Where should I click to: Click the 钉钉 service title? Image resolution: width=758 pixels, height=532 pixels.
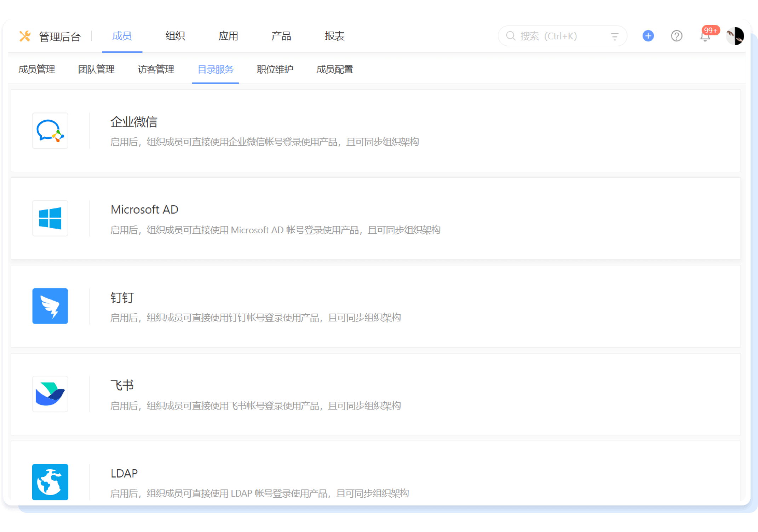pyautogui.click(x=122, y=298)
